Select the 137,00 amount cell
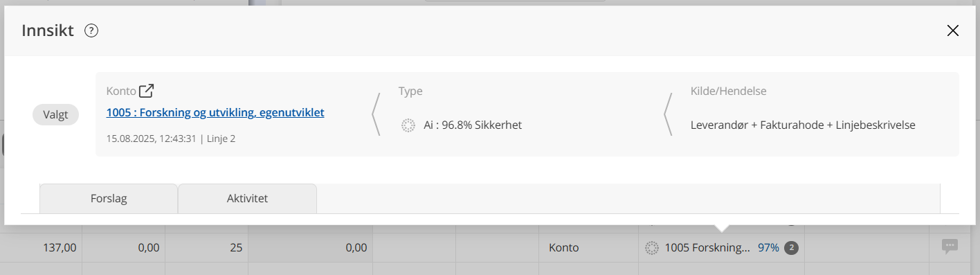This screenshot has height=275, width=980. (41, 247)
